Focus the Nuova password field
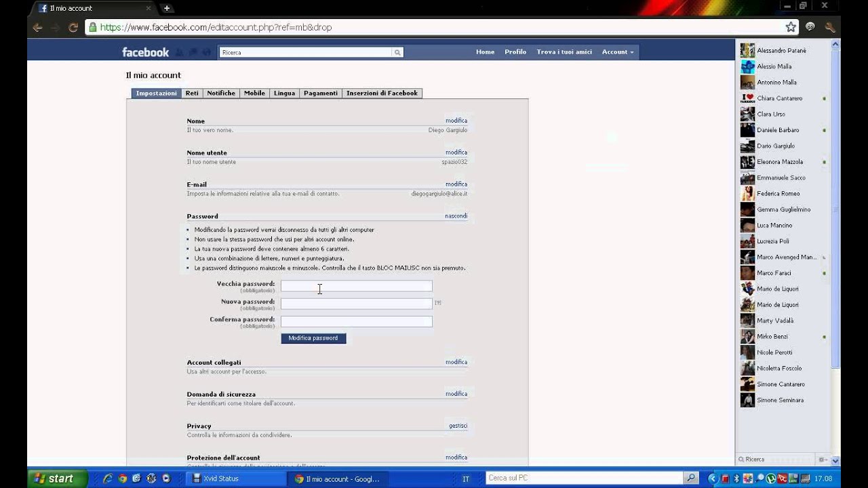Screen dimensions: 868x488 pos(357,304)
